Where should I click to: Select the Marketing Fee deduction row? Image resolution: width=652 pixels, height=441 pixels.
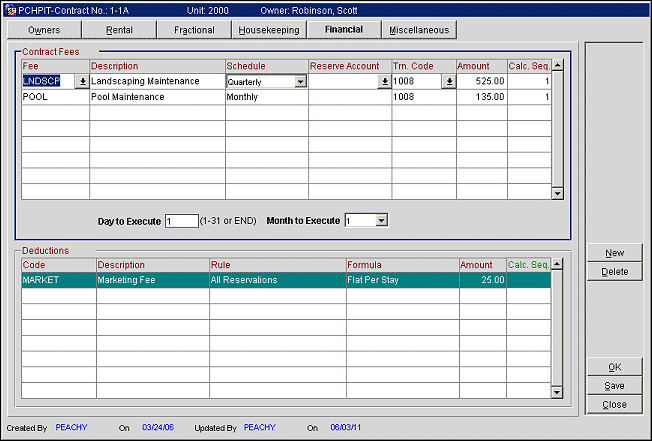click(x=150, y=281)
